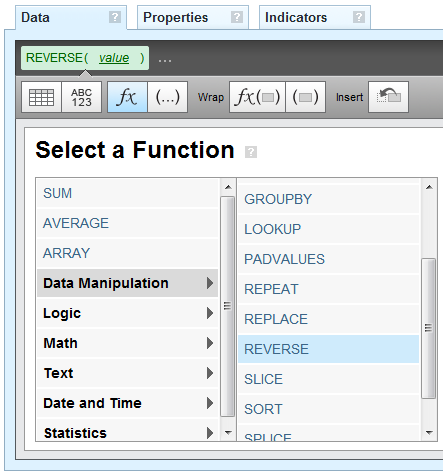Click function list scroll down arrow
The image size is (443, 475).
click(x=429, y=433)
